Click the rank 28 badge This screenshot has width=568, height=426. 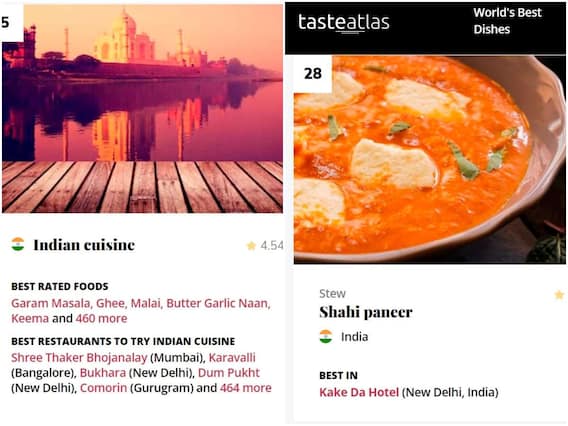click(313, 74)
